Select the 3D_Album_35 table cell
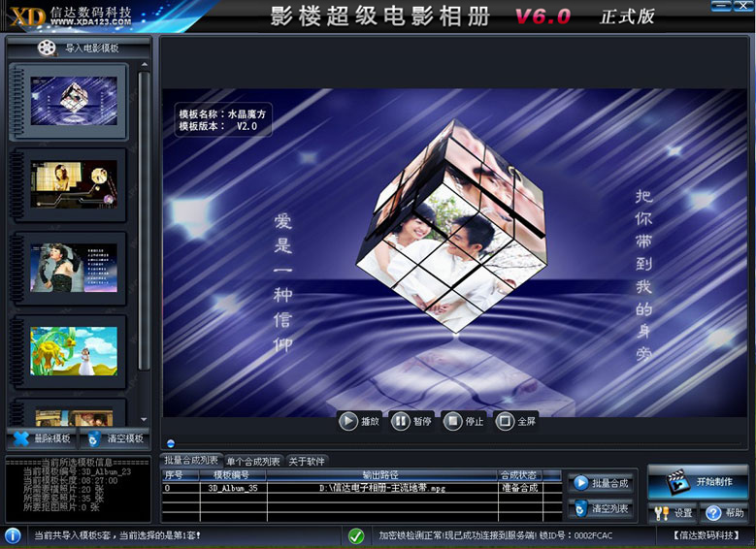 tap(233, 488)
